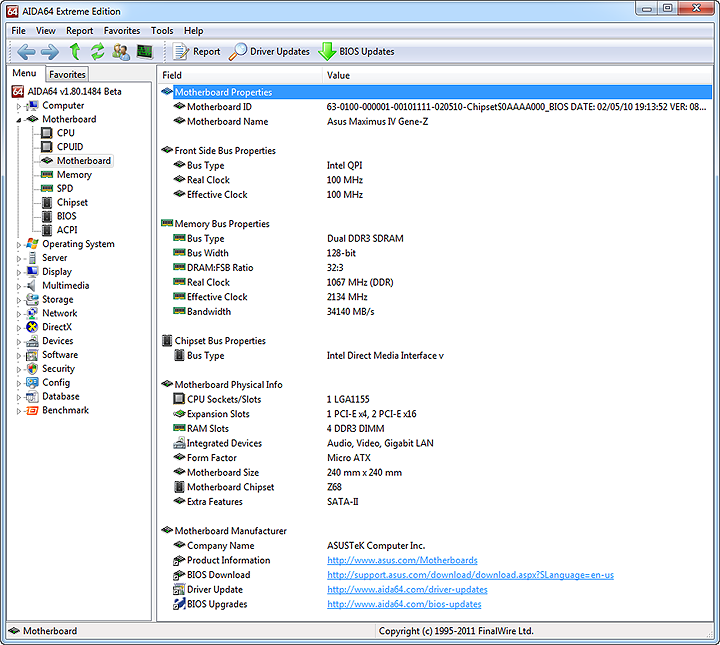720x645 pixels.
Task: Expand the Server tree node
Action: [19, 258]
